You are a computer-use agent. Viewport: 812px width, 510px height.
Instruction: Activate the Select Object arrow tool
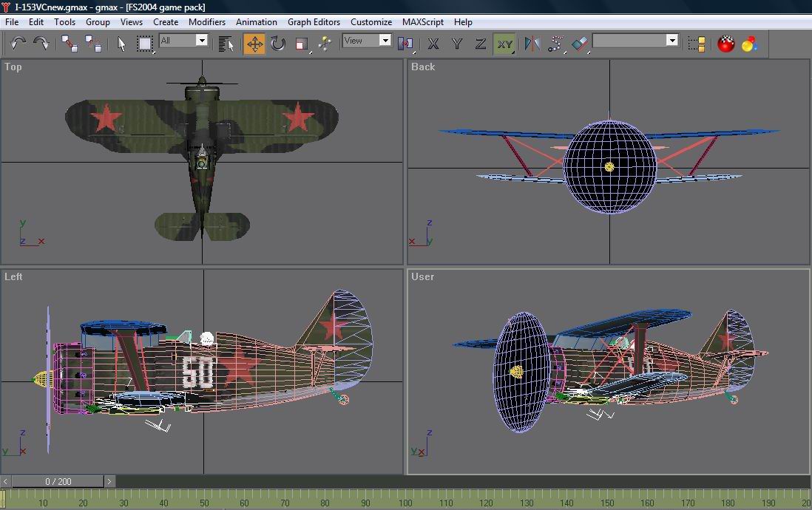tap(122, 44)
